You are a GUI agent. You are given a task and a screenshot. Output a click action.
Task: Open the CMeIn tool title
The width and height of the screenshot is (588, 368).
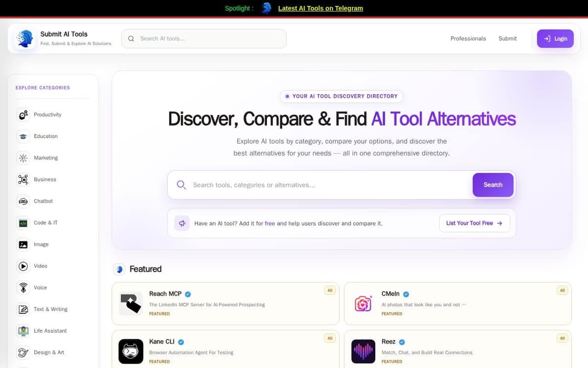pos(391,294)
